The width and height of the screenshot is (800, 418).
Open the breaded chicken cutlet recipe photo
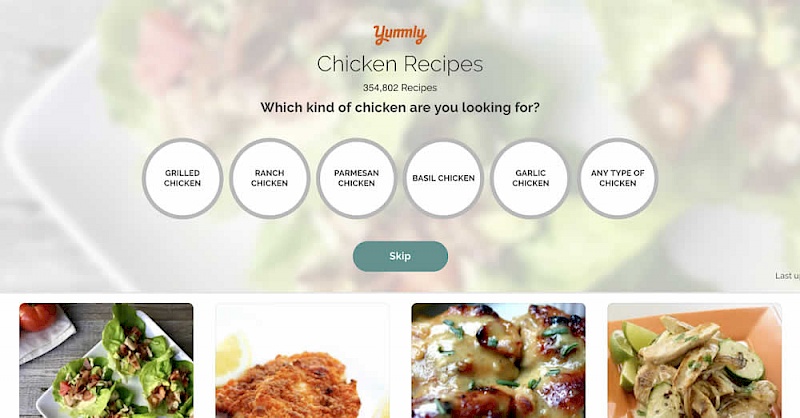pos(302,360)
